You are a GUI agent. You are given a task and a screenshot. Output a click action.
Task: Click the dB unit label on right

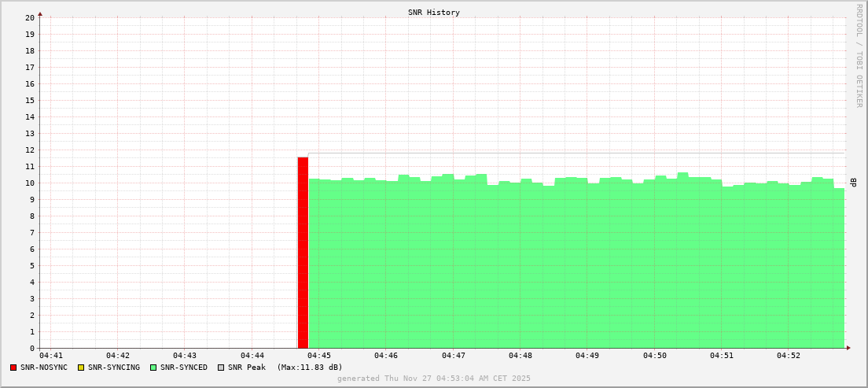click(x=853, y=183)
